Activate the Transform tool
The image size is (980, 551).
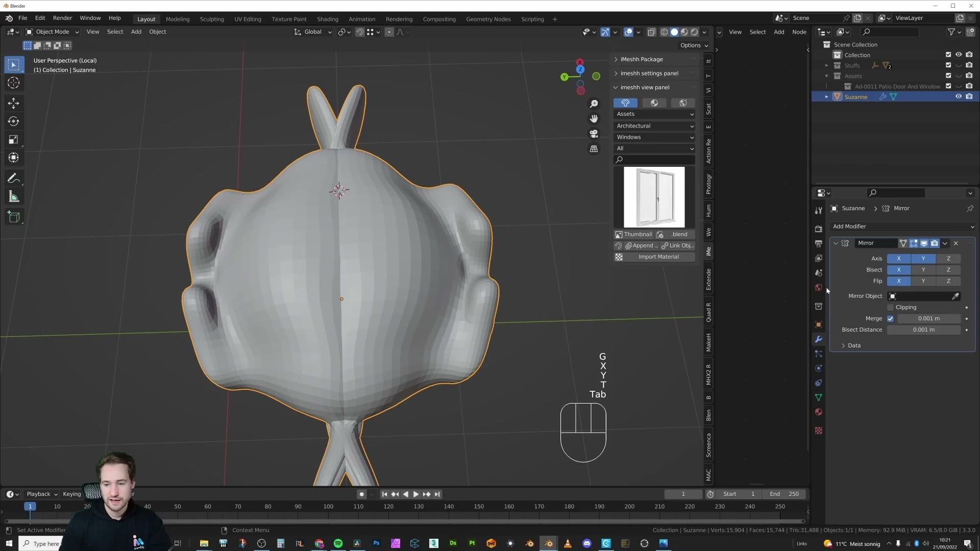[x=14, y=158]
